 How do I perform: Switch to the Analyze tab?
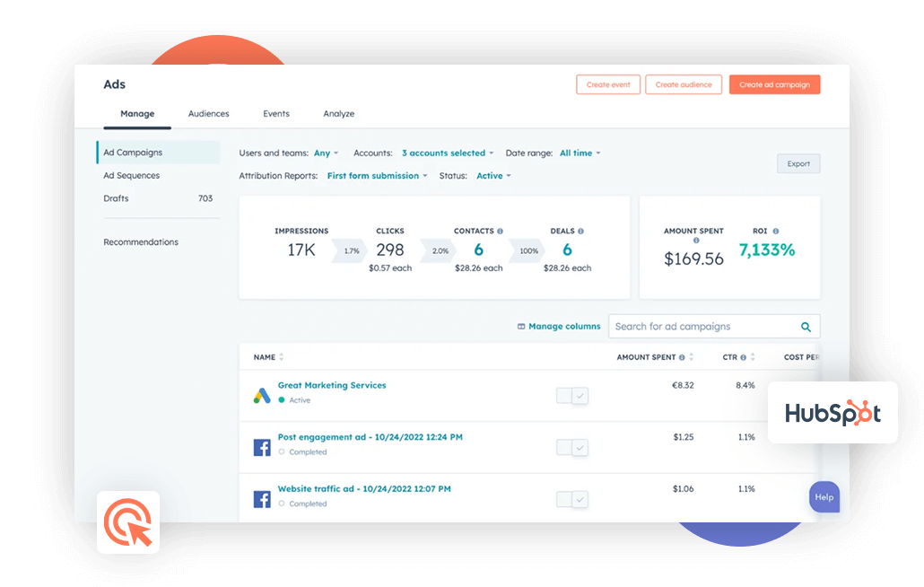338,114
